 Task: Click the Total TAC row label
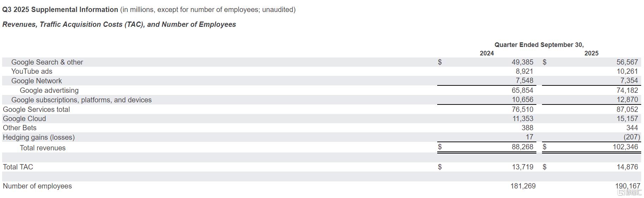pyautogui.click(x=18, y=167)
